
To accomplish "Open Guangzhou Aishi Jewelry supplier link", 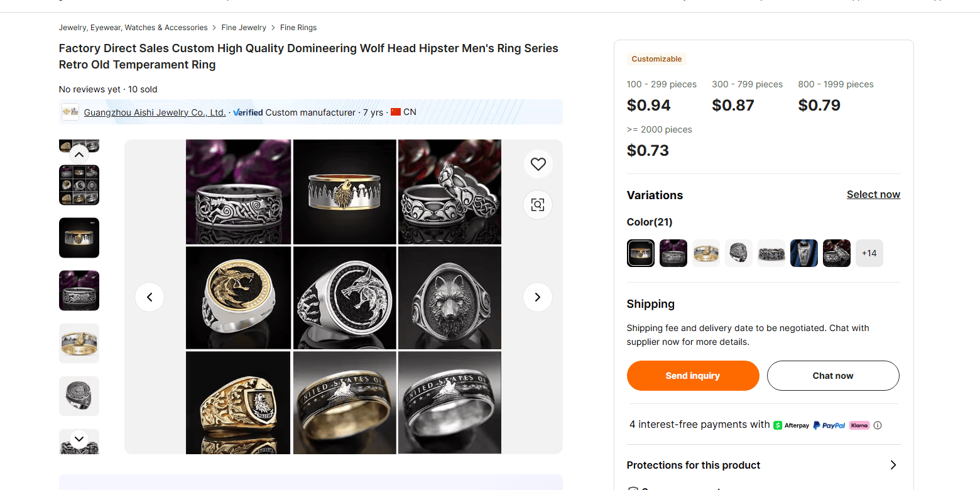I will coord(155,112).
